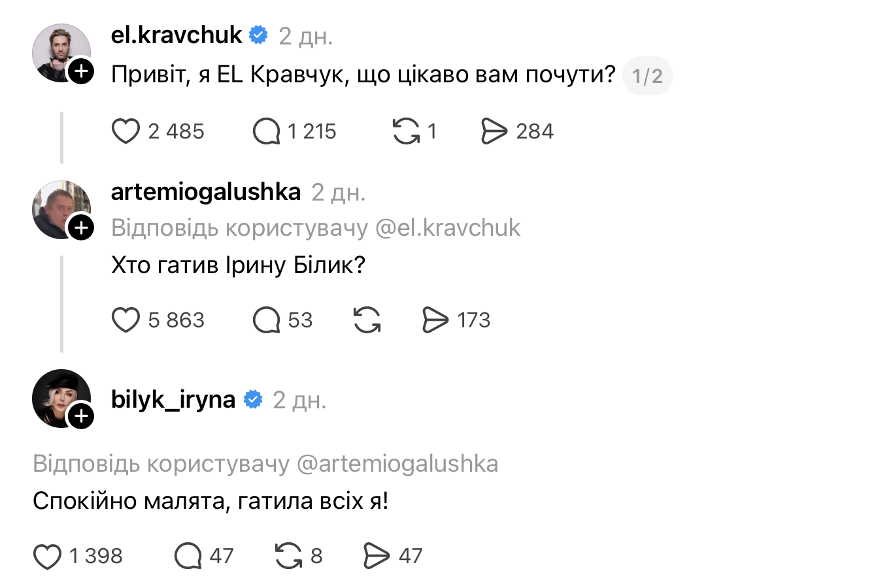Viewport: 893px width, 588px height.
Task: Share artemiogalushka's reply via the send icon
Action: click(435, 320)
